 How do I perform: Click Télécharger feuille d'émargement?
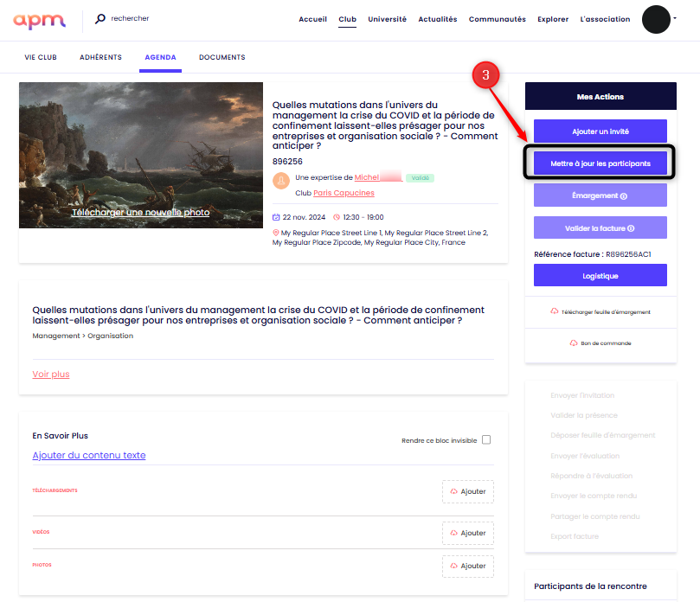tap(606, 312)
